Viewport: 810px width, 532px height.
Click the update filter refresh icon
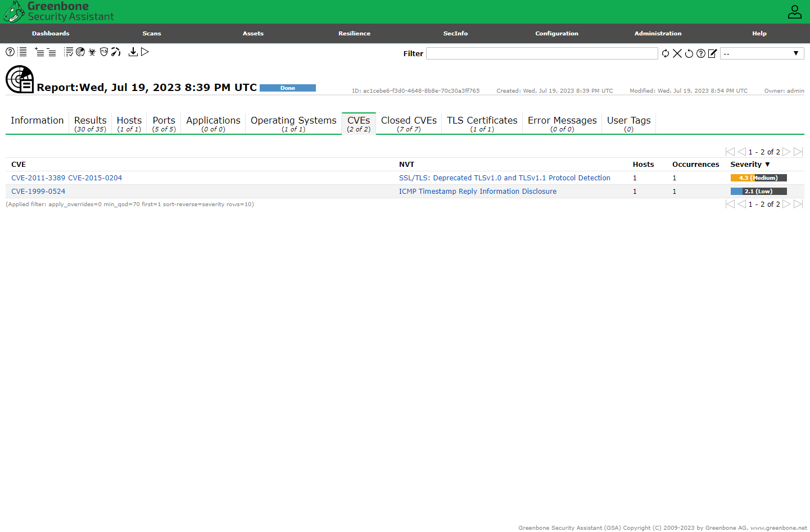coord(666,53)
